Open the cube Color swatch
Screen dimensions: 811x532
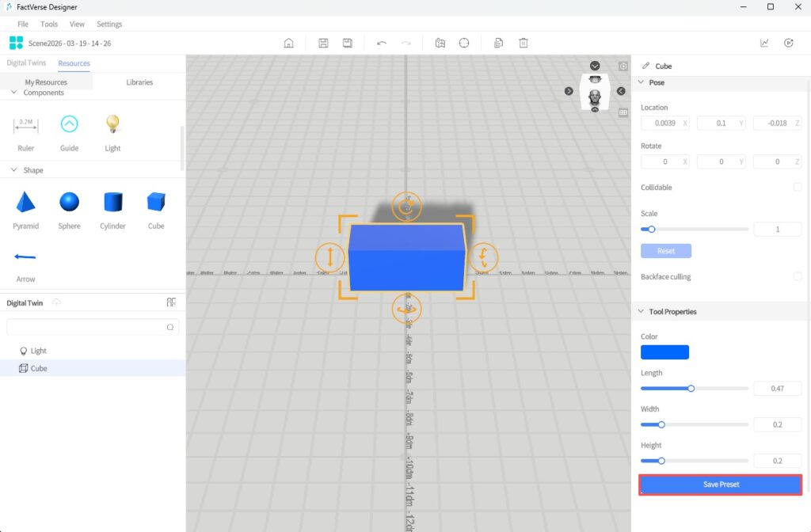664,351
